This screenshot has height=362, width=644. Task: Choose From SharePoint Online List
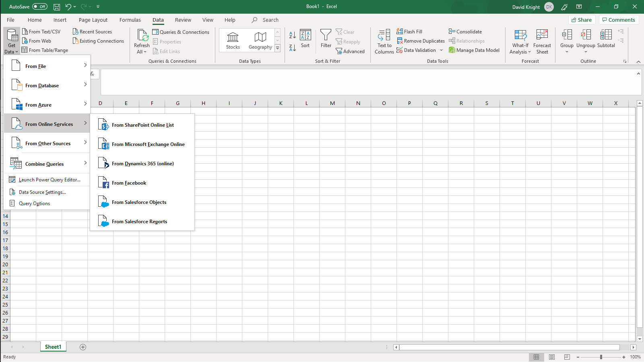point(142,125)
